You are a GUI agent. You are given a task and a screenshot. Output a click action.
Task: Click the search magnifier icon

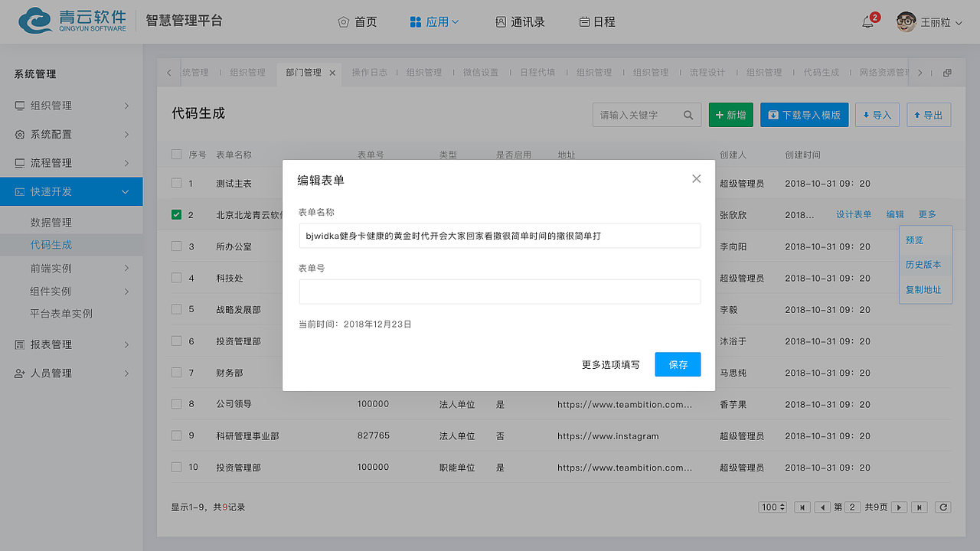tap(688, 115)
